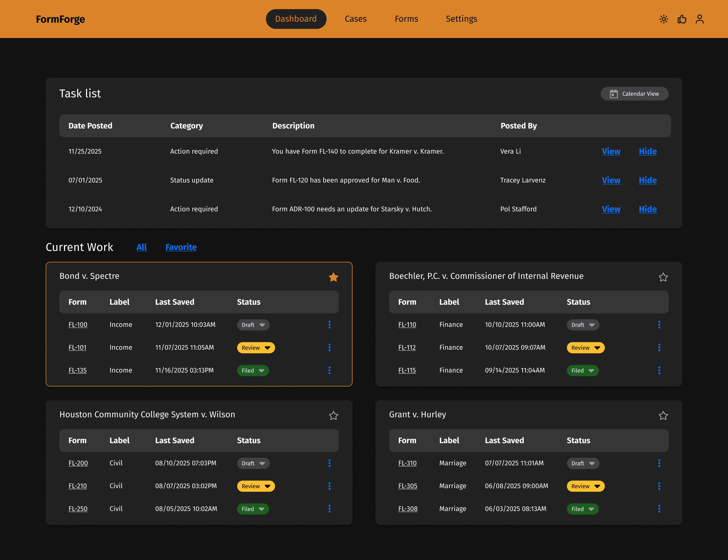The width and height of the screenshot is (728, 560).
Task: Open three-dot menu for FL-305 row
Action: [x=659, y=486]
